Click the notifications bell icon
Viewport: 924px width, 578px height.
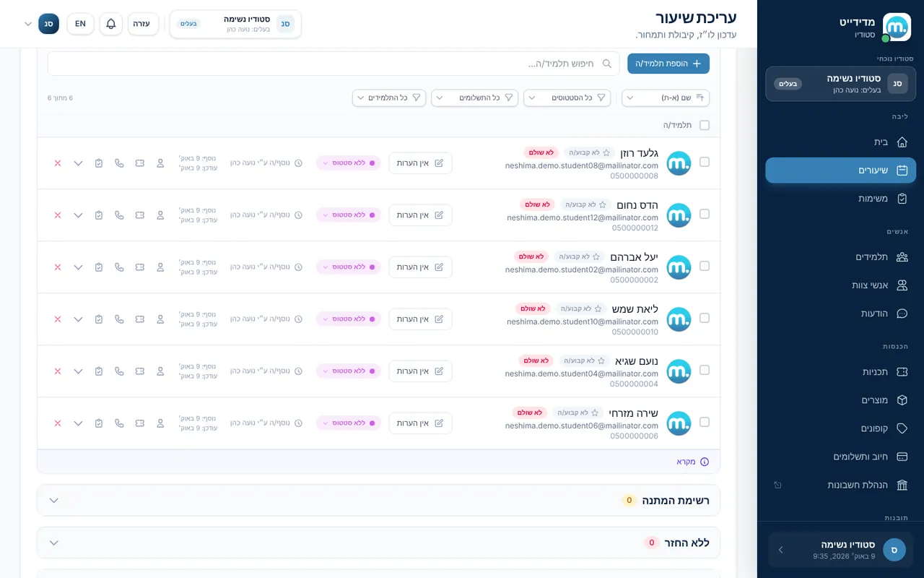tap(111, 24)
